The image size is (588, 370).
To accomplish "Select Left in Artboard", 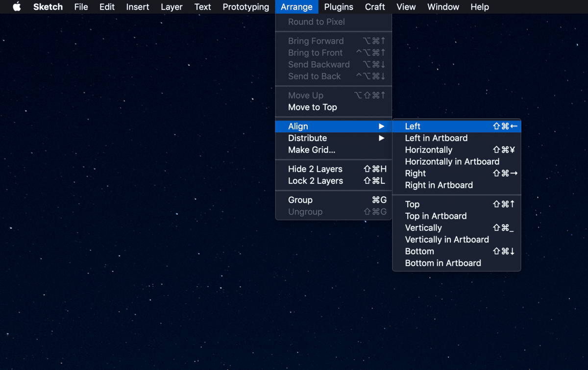I will point(457,138).
